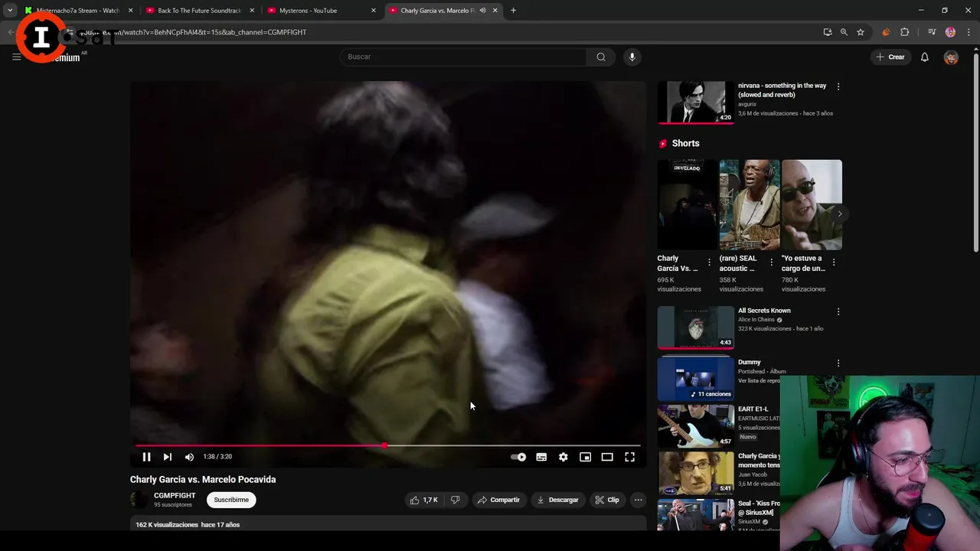
Task: Open the (rare) SEAL acoustic short
Action: pos(750,205)
